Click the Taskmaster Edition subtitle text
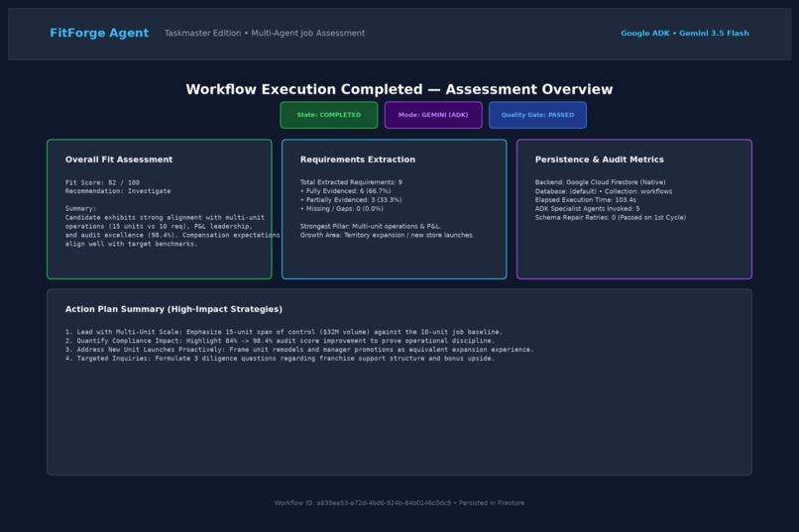Screen dimensions: 799x532 click(265, 33)
